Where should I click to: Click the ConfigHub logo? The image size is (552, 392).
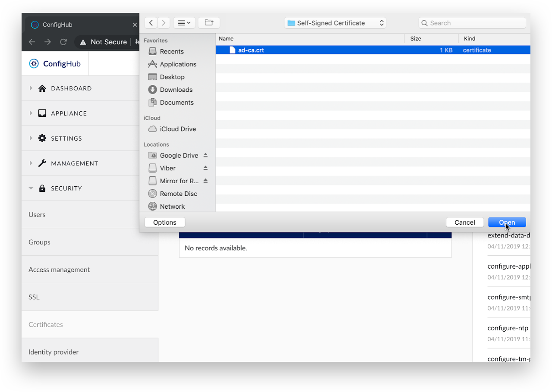pyautogui.click(x=55, y=64)
